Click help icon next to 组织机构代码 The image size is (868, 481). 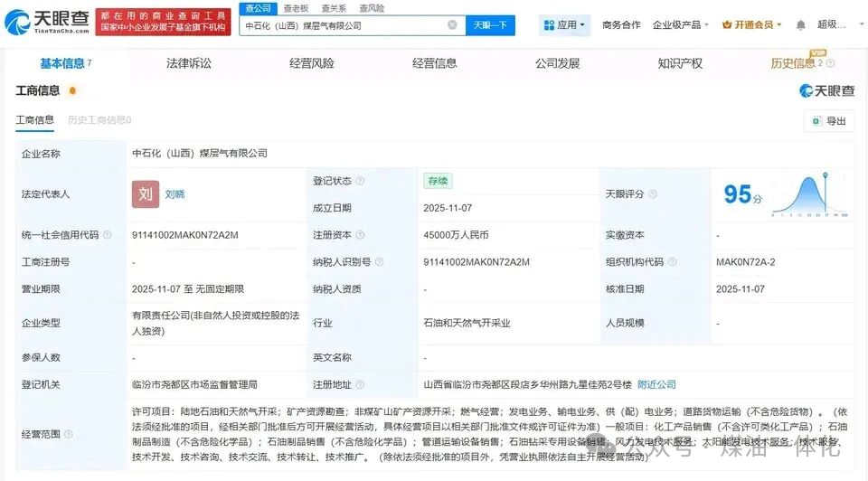672,262
